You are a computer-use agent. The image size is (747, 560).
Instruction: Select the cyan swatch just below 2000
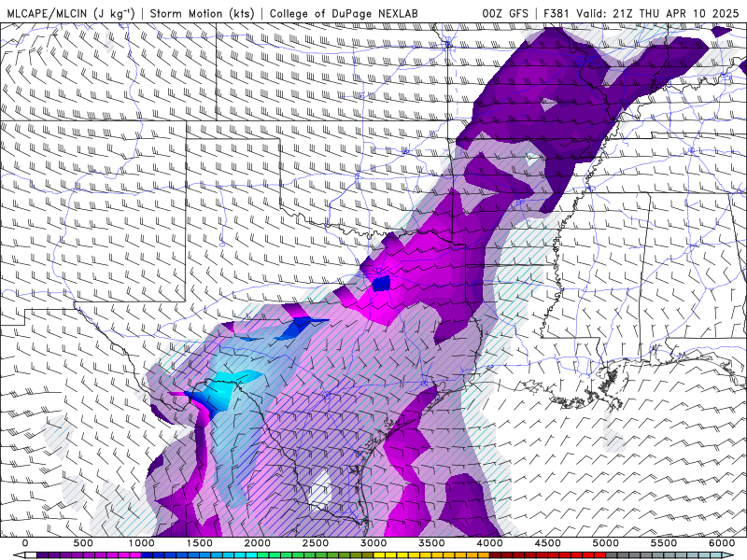pos(251,554)
